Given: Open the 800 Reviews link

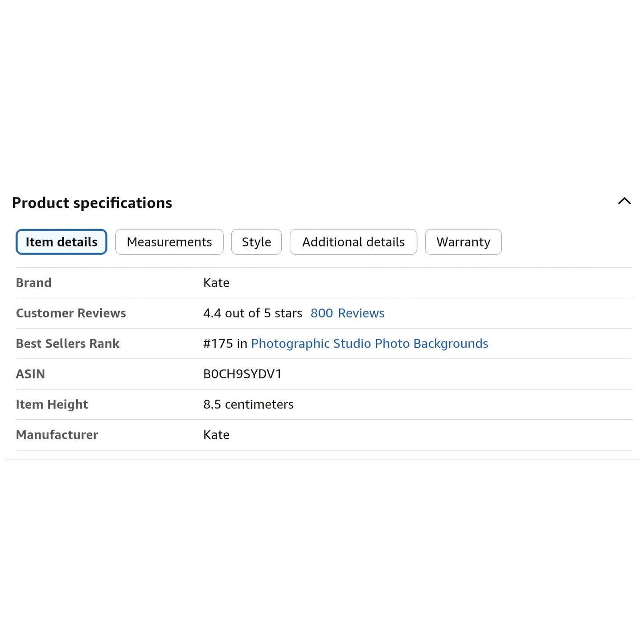Looking at the screenshot, I should 348,313.
